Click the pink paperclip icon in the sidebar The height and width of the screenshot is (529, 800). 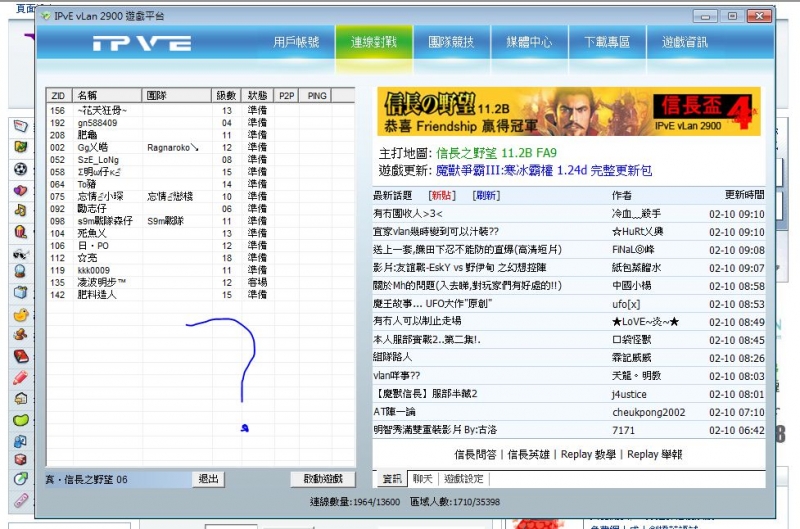[20, 500]
